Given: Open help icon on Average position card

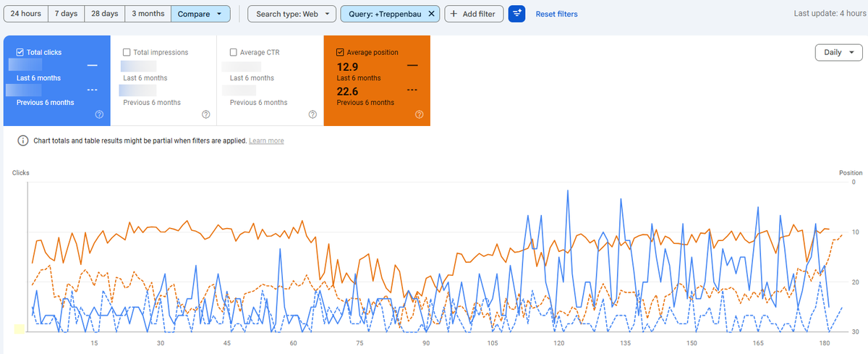Looking at the screenshot, I should (x=420, y=114).
